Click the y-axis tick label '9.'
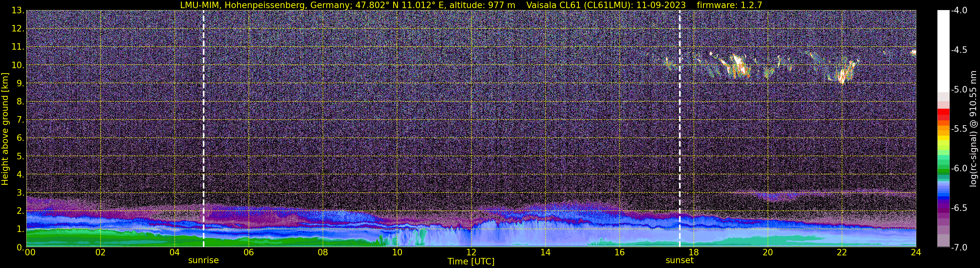 (20, 83)
